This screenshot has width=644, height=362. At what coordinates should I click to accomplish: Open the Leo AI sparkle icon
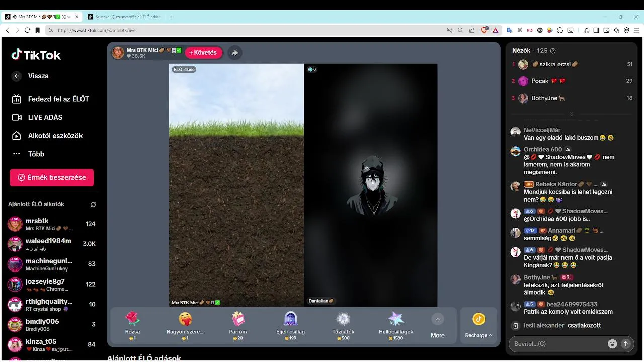point(616,30)
